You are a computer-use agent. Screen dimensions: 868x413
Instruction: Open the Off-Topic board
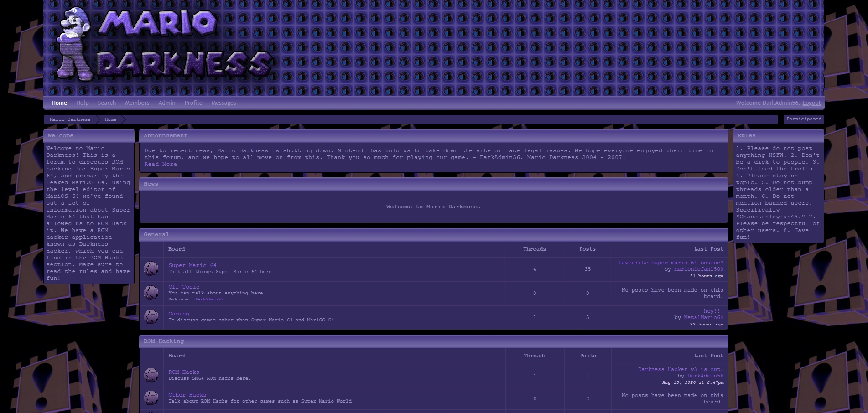(x=184, y=287)
